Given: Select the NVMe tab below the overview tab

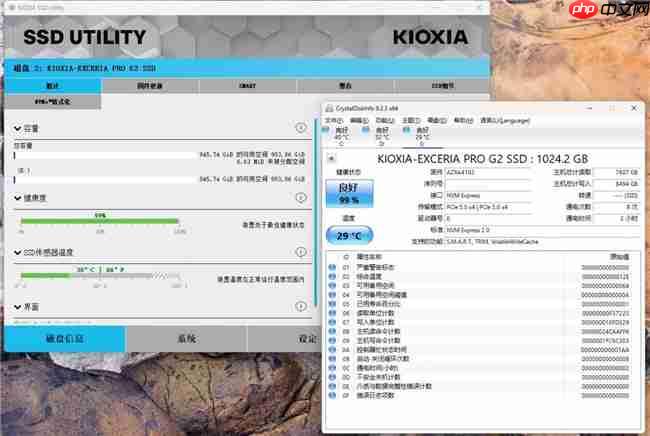Looking at the screenshot, I should [x=53, y=101].
